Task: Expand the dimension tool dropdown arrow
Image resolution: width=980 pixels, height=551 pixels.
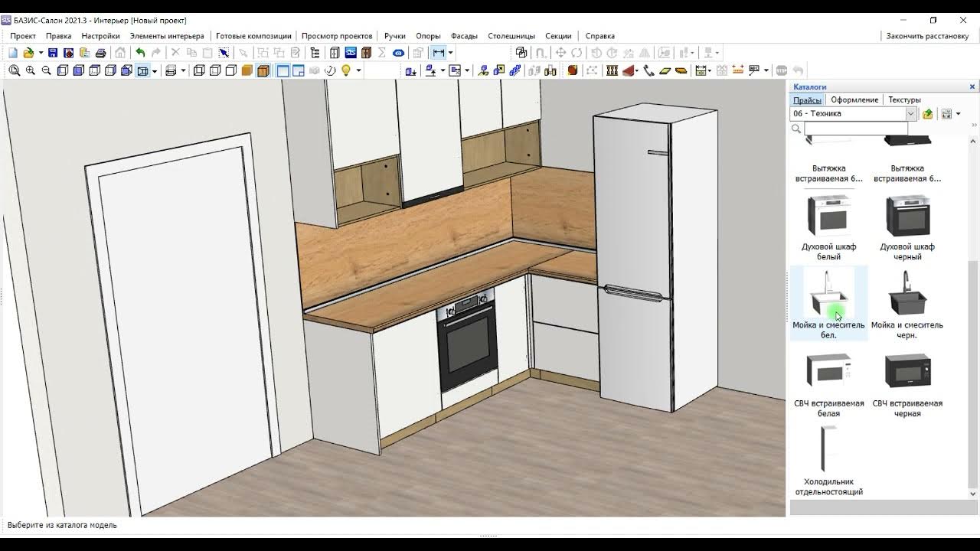Action: pos(450,53)
